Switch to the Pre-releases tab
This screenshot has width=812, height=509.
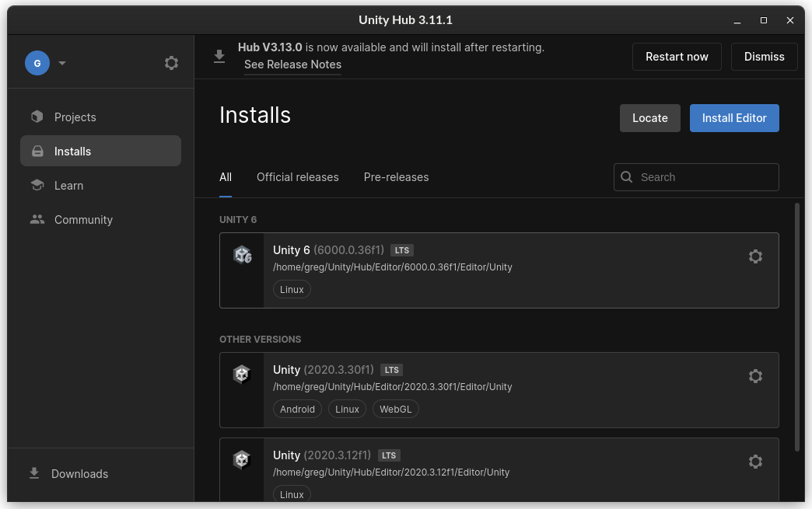396,177
